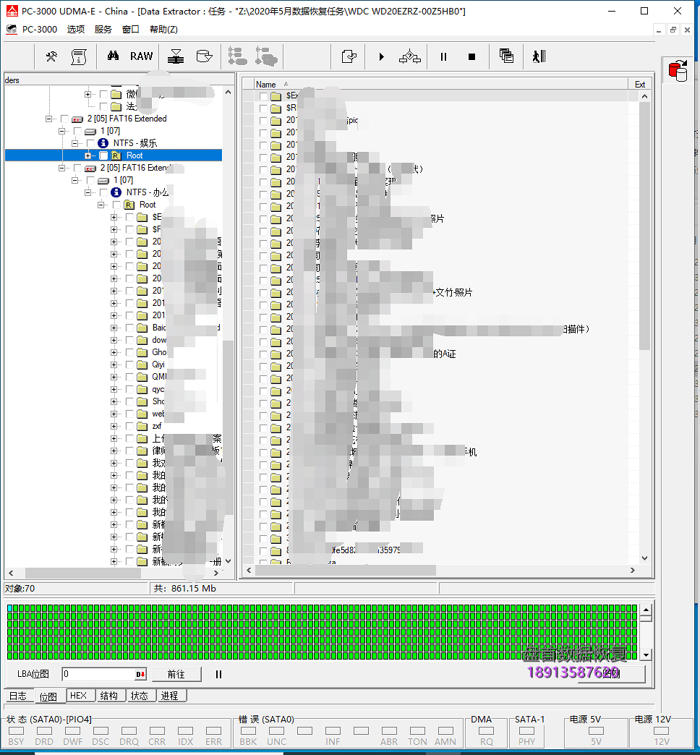Click the Ext column header
The width and height of the screenshot is (700, 755).
click(640, 85)
